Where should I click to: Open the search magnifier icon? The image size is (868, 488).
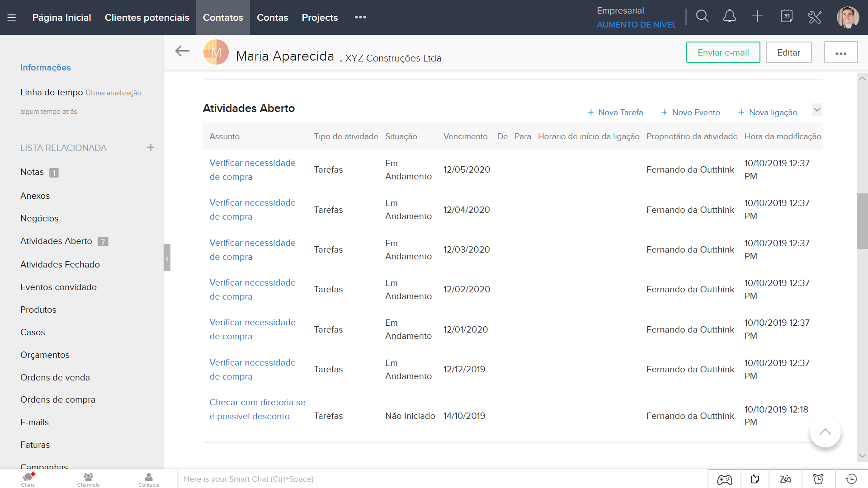pyautogui.click(x=702, y=17)
